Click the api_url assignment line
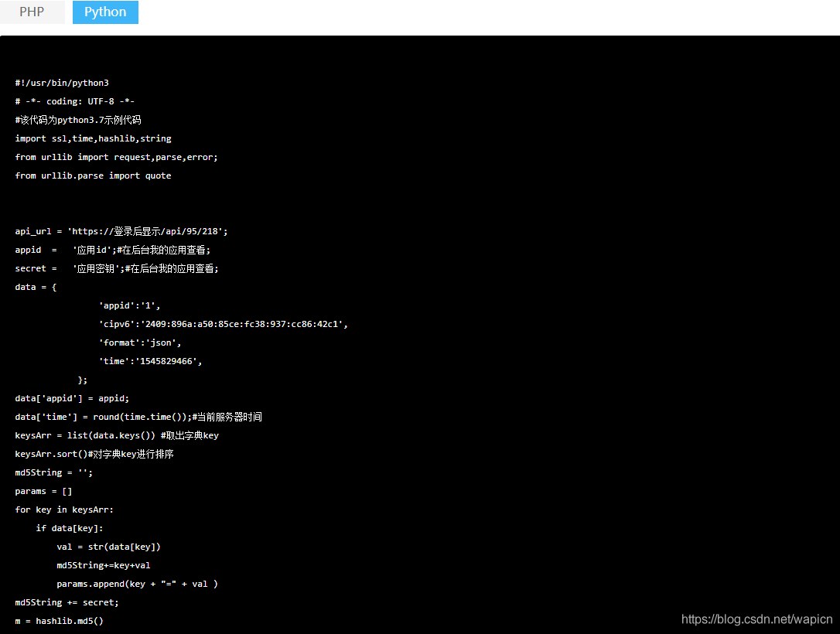 [x=121, y=231]
